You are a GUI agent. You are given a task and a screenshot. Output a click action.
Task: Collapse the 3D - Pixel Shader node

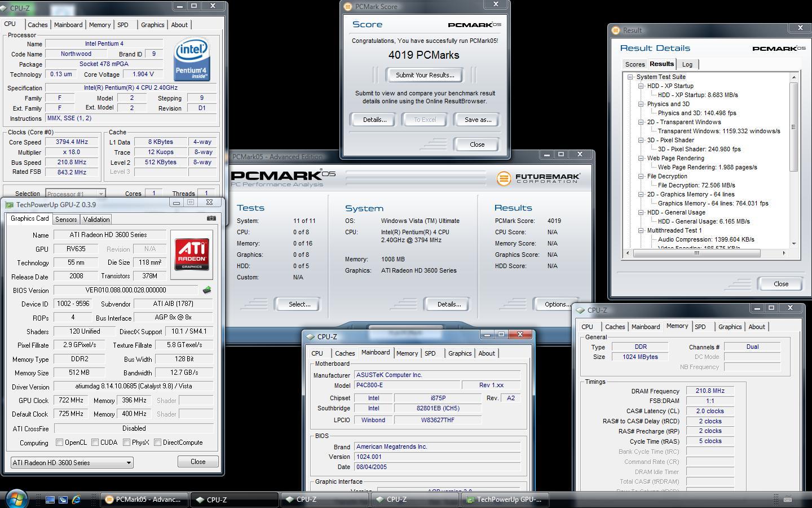641,140
